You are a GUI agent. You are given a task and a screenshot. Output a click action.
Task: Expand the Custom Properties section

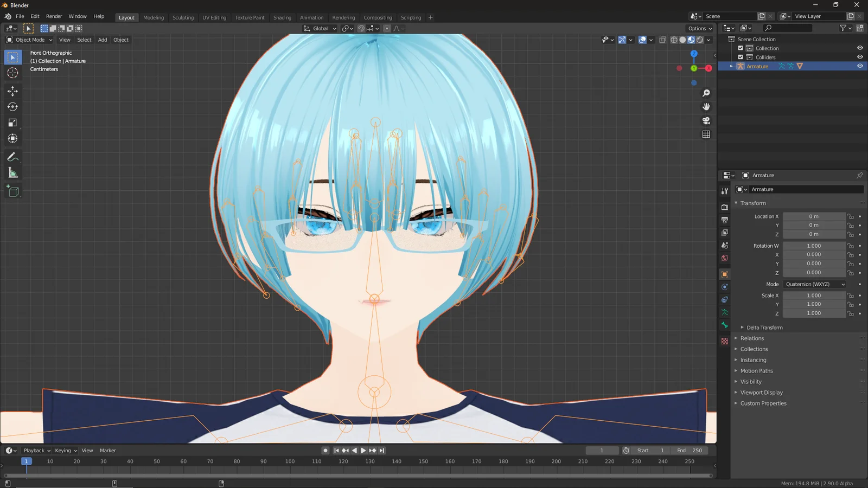tap(763, 403)
